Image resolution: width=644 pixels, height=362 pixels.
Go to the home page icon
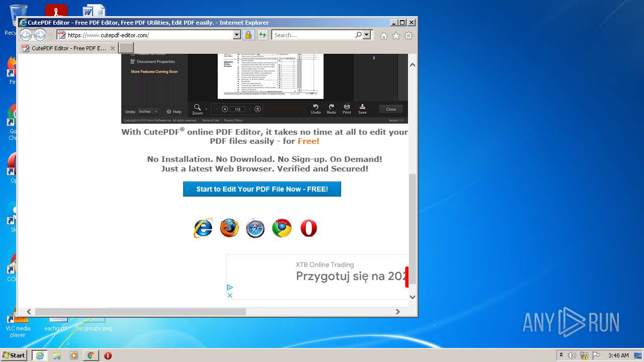384,36
